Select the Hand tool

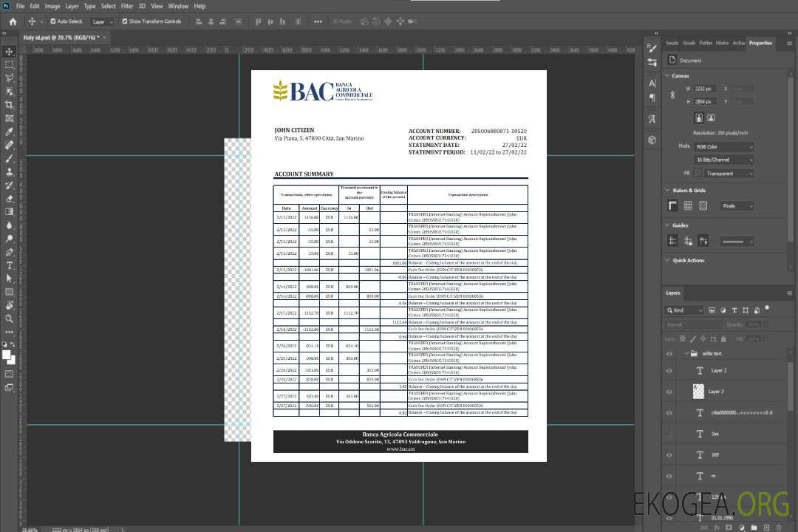(9, 305)
